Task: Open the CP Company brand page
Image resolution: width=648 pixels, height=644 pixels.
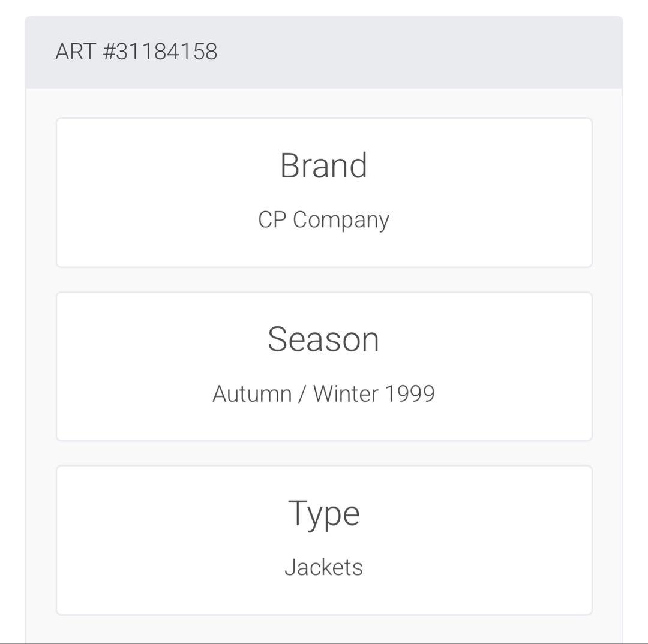Action: point(324,219)
